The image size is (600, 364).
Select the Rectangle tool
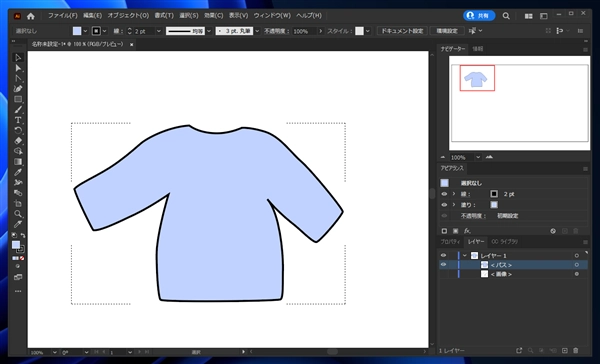pos(18,99)
